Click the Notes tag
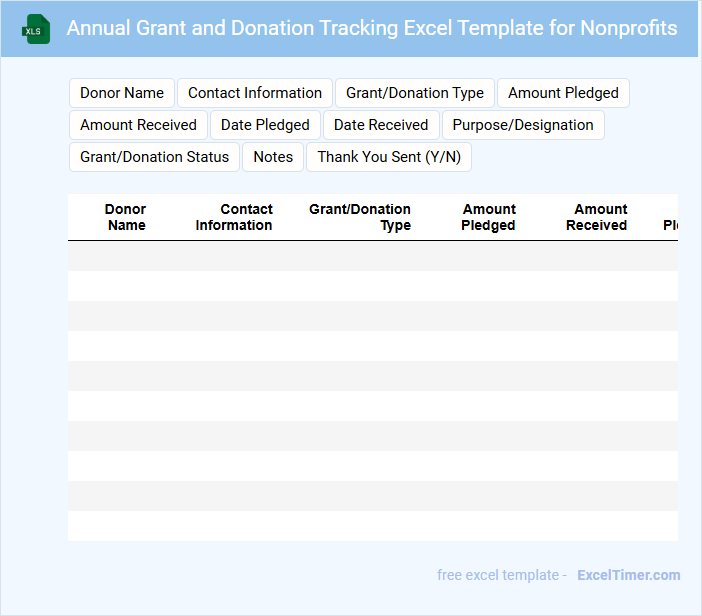The image size is (702, 616). coord(273,157)
